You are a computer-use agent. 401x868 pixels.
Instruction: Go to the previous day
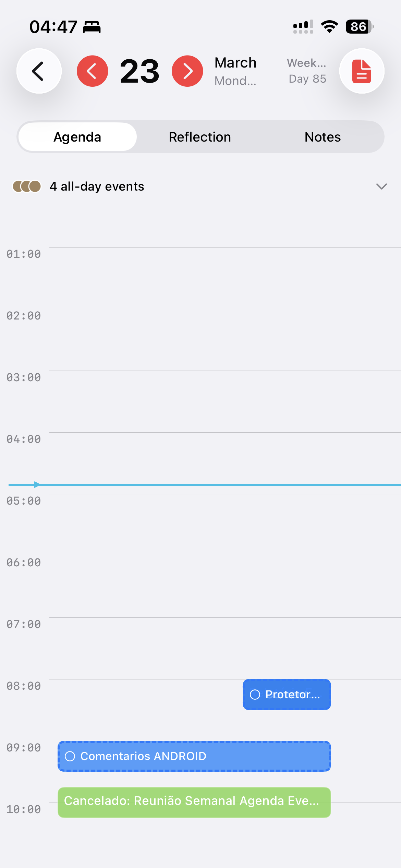(x=92, y=71)
